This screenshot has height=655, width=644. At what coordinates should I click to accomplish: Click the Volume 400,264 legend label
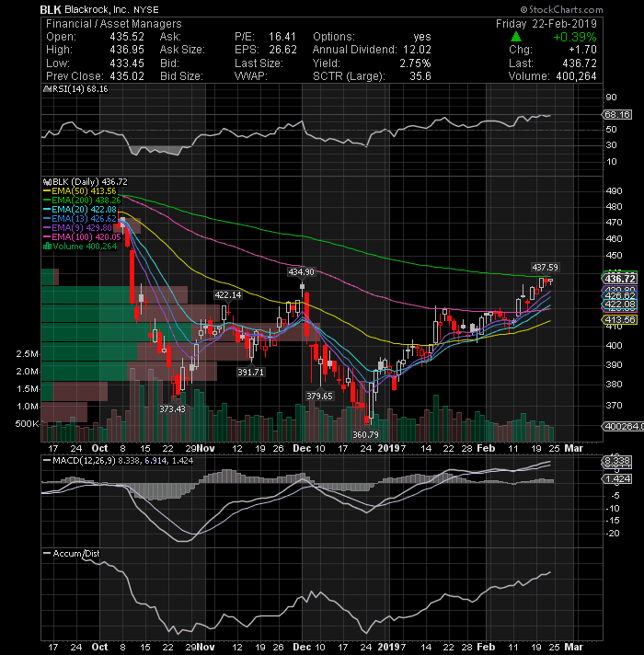pyautogui.click(x=85, y=247)
